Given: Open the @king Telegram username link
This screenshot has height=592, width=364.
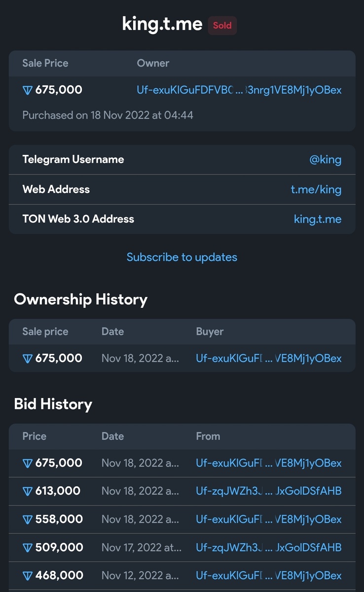Looking at the screenshot, I should pyautogui.click(x=325, y=160).
